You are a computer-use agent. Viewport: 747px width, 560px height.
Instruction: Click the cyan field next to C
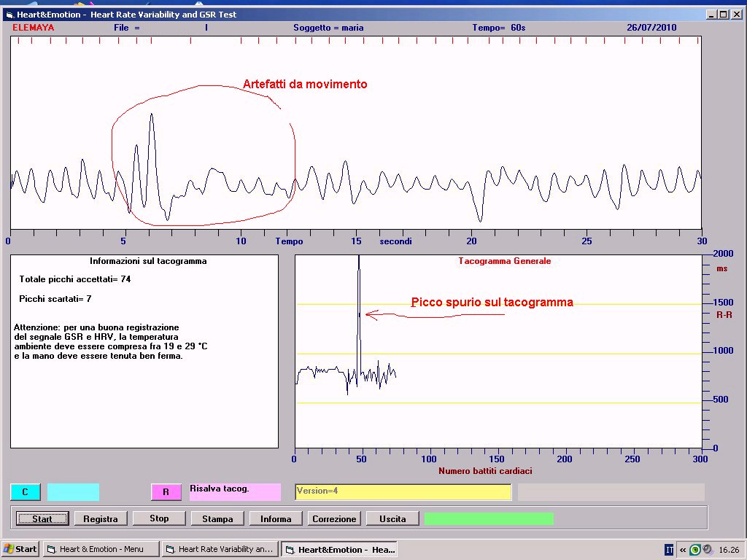[x=74, y=492]
